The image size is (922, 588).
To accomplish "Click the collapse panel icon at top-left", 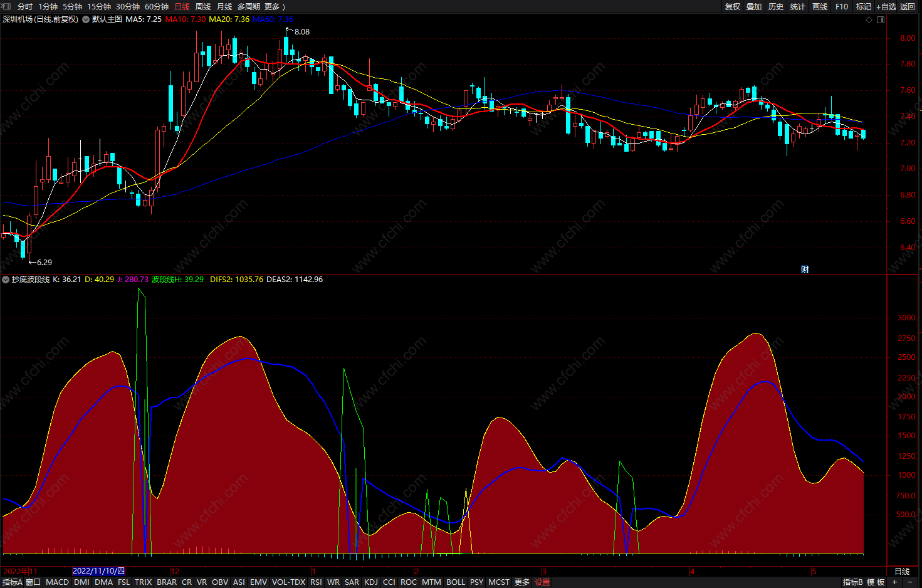I will pyautogui.click(x=7, y=6).
